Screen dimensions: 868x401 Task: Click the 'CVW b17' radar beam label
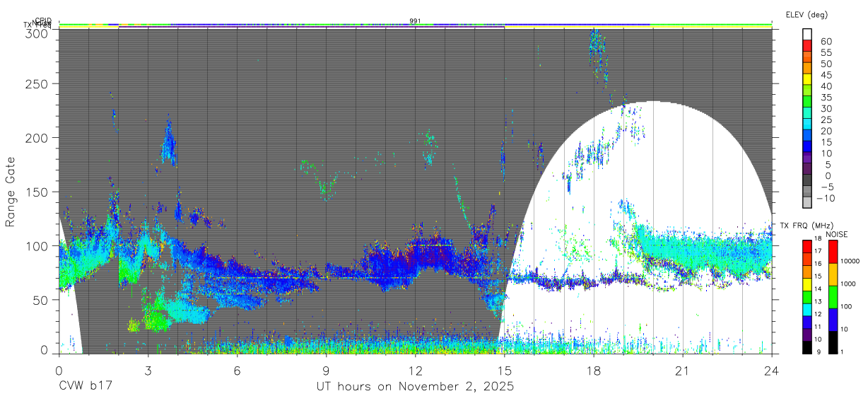tap(86, 387)
